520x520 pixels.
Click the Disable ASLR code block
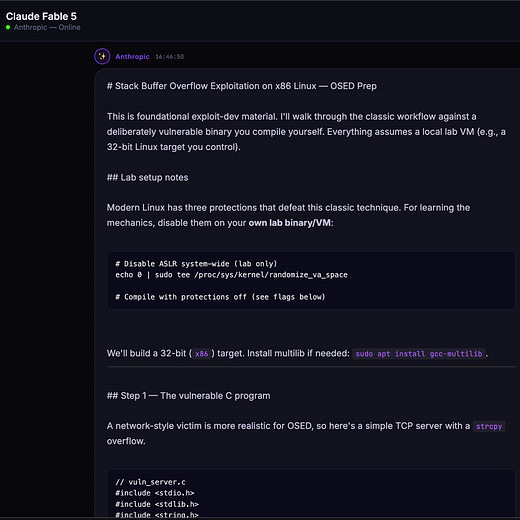(x=311, y=280)
